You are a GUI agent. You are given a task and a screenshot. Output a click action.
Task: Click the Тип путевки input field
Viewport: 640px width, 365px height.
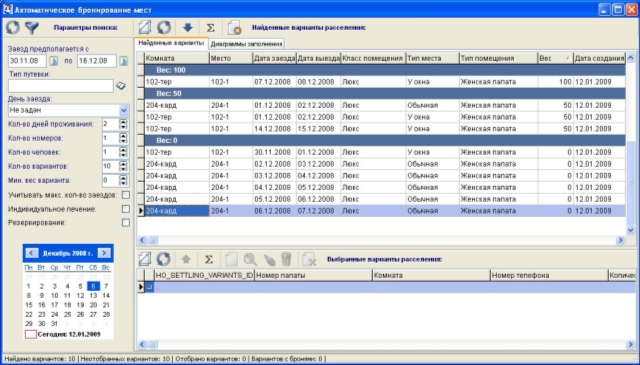point(60,86)
